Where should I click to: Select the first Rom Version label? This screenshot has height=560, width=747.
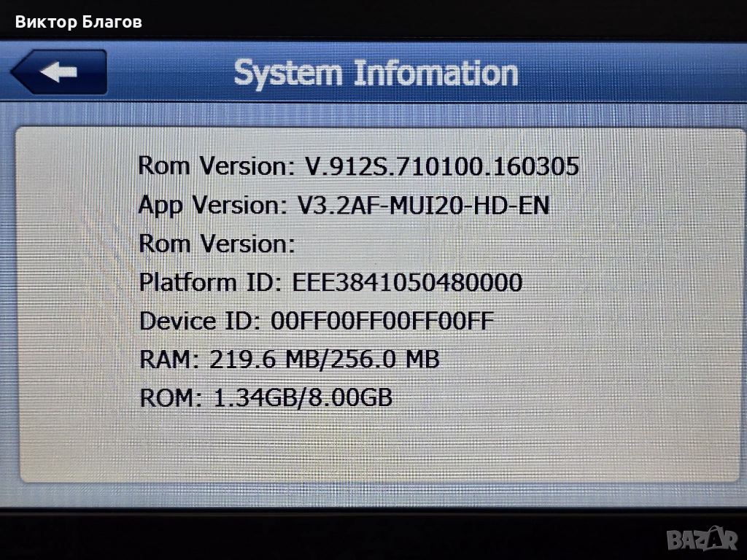pos(214,166)
